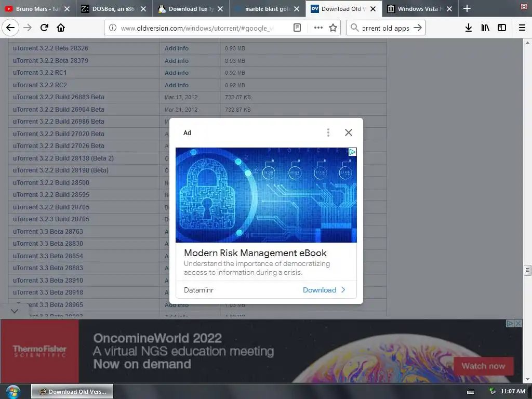Close the bottom ThermoFisher banner ad

pos(518,323)
